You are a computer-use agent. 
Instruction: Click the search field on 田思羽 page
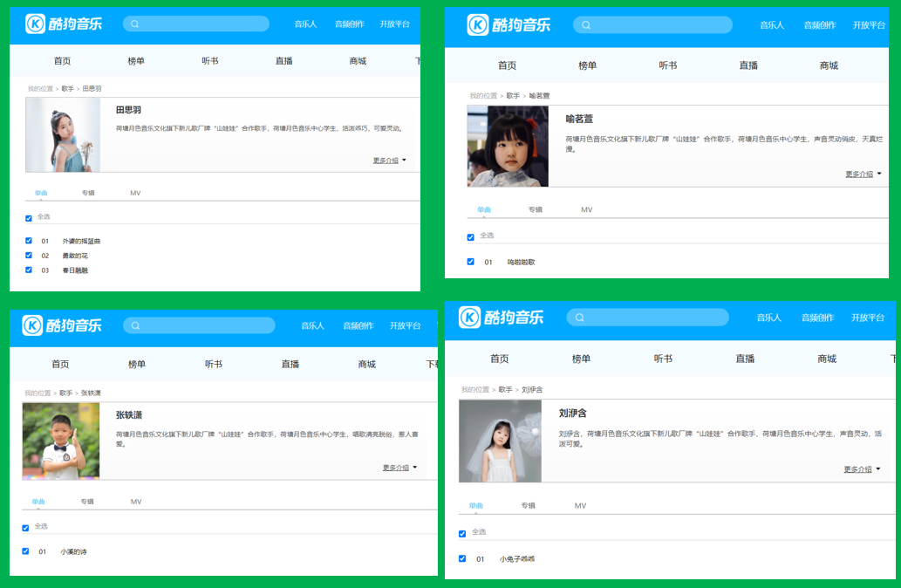click(196, 24)
